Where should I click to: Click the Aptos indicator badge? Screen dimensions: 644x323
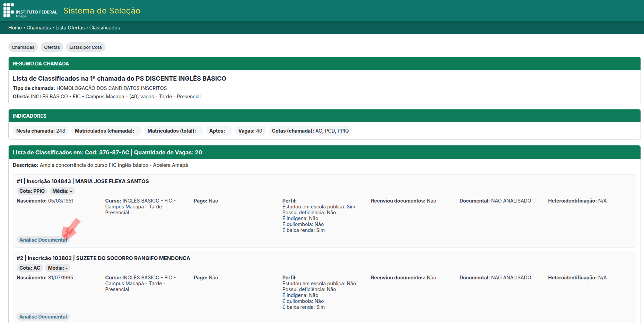(218, 131)
